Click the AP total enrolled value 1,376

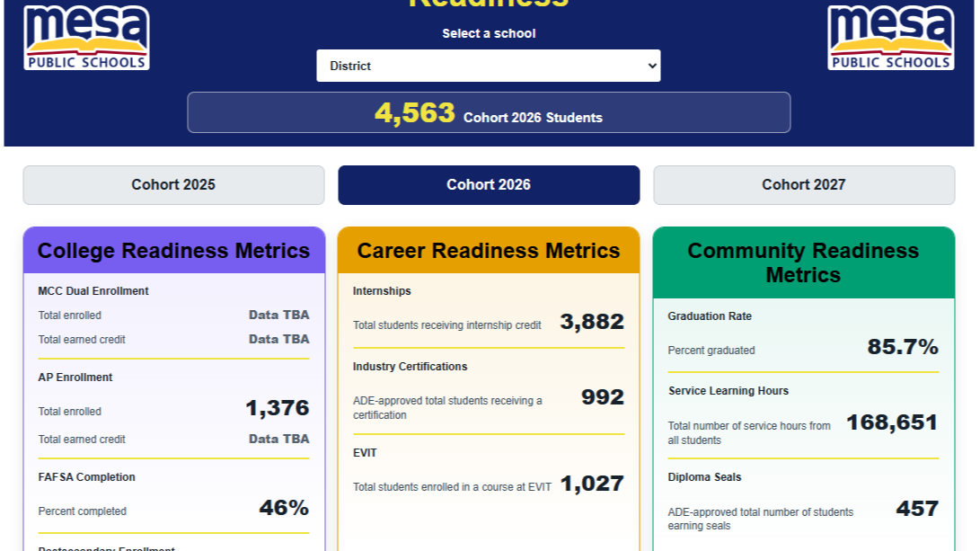coord(278,408)
